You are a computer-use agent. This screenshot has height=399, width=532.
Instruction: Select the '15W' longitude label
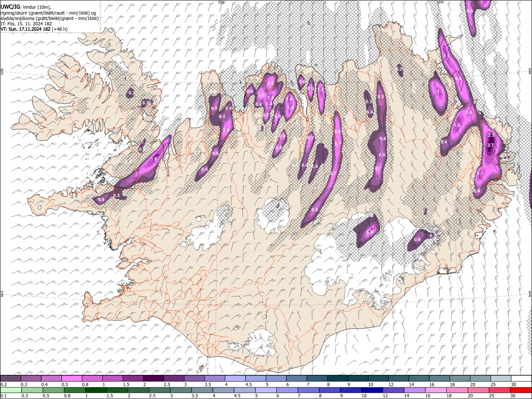[x=440, y=2]
